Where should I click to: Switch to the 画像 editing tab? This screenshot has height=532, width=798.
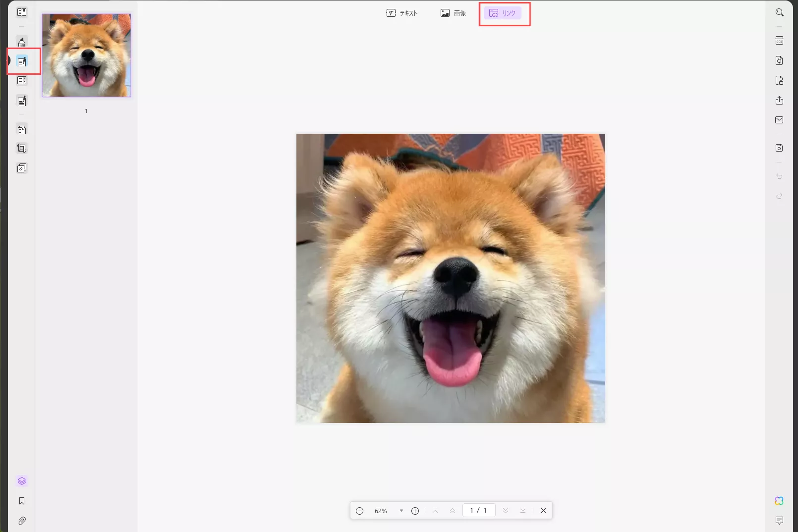point(453,13)
